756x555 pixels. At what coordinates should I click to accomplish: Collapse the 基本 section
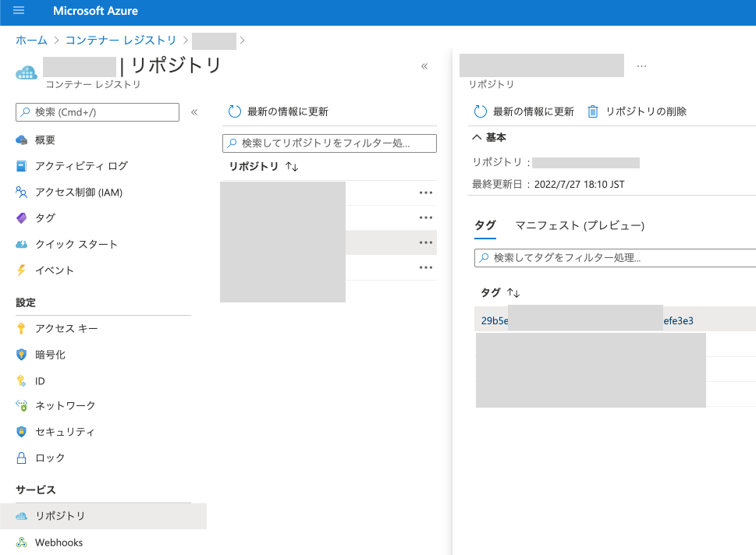[x=489, y=137]
